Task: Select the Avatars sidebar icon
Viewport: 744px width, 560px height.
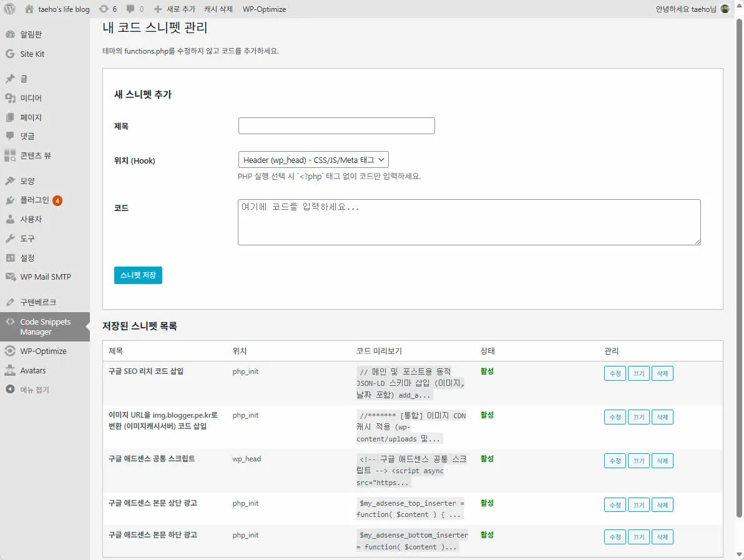Action: pos(9,370)
